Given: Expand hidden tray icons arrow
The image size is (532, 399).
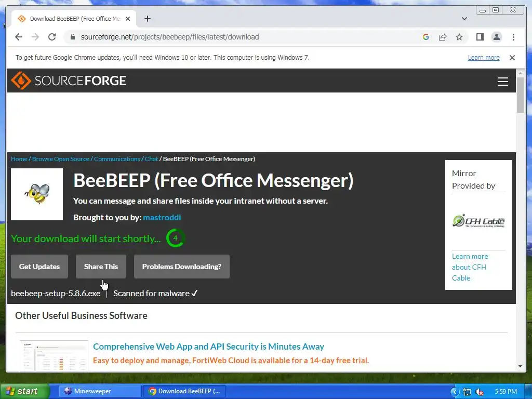Looking at the screenshot, I should [455, 392].
